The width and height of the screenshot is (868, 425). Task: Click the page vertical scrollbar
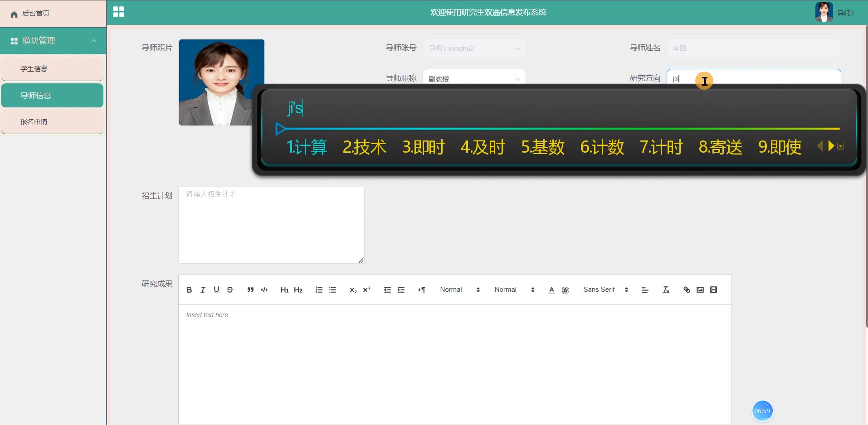click(x=866, y=177)
